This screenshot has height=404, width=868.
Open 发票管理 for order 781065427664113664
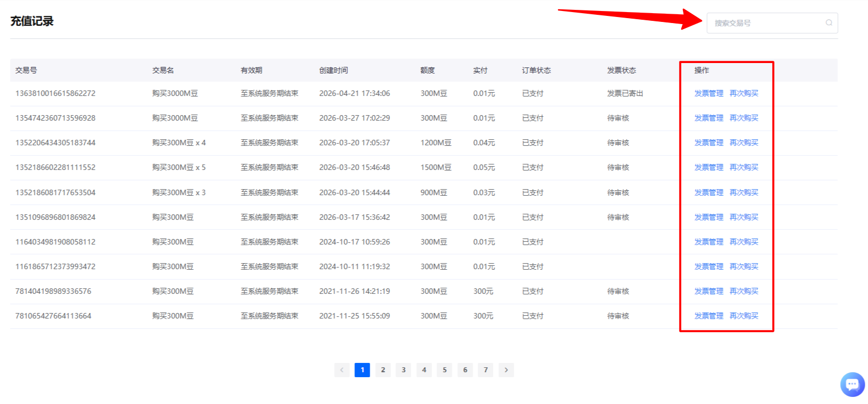tap(709, 316)
